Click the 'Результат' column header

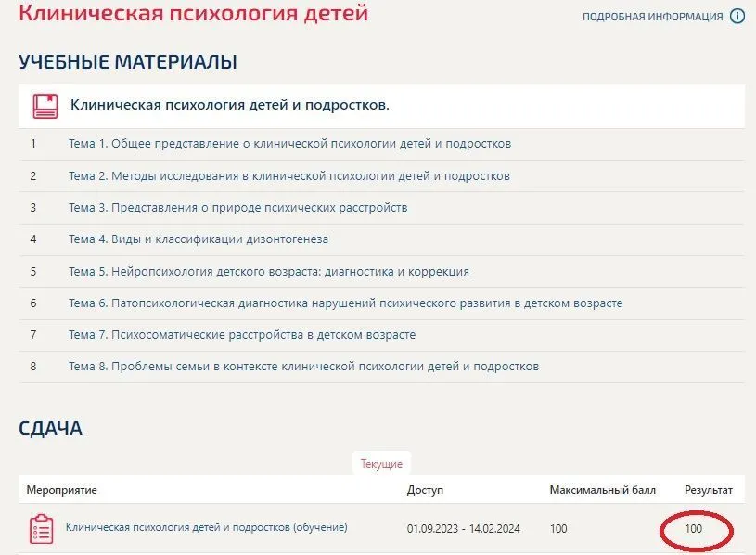(708, 489)
